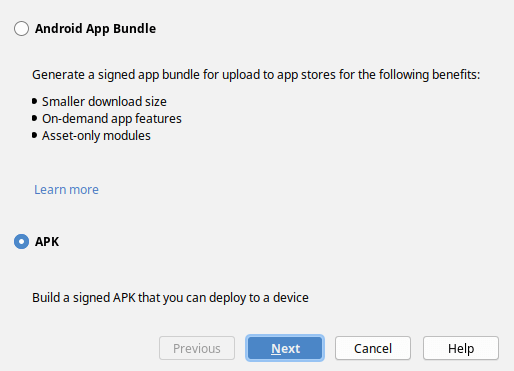Click the "Smaller download size" bullet text
Screen dimensions: 514x371
[x=104, y=102]
